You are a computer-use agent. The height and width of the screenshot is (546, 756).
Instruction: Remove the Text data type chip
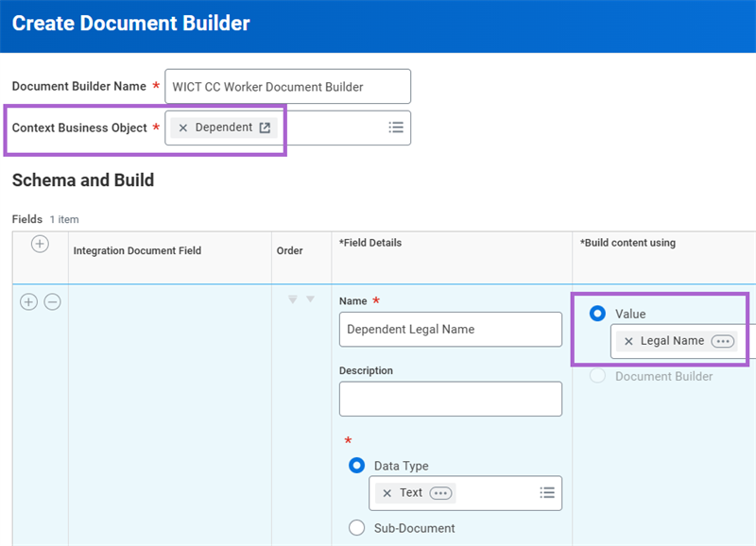point(387,493)
